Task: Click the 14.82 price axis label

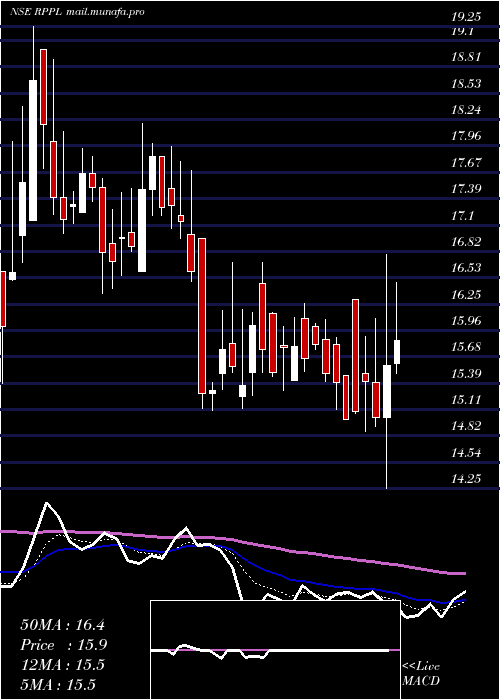Action: [x=466, y=425]
